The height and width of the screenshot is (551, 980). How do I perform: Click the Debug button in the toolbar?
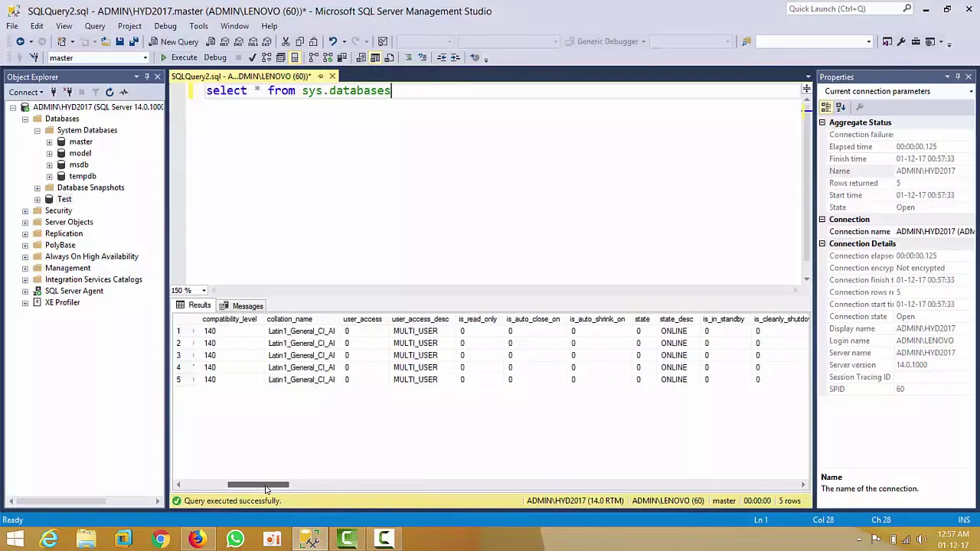click(215, 57)
